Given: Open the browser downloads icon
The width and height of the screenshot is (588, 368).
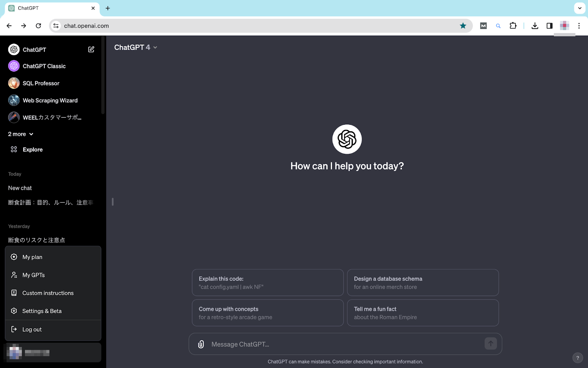Looking at the screenshot, I should 535,26.
